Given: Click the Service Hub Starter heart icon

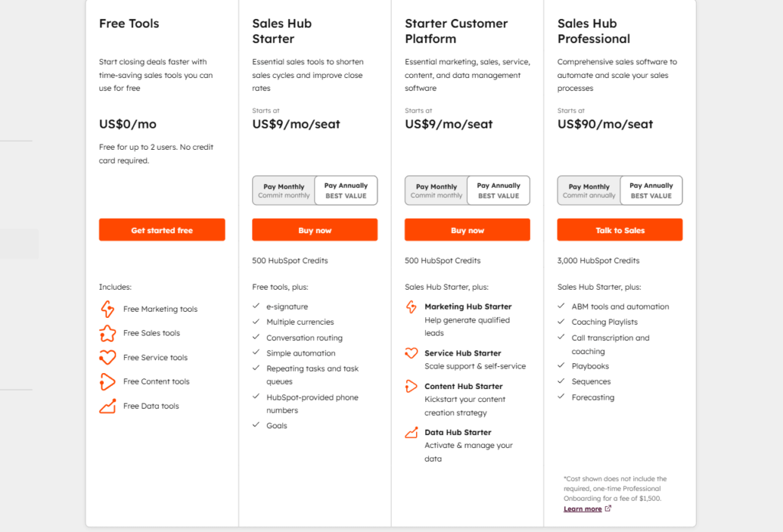Looking at the screenshot, I should pos(411,353).
